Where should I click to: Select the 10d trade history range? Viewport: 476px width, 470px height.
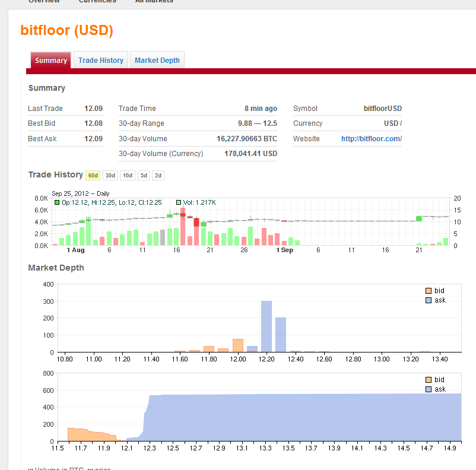(128, 176)
